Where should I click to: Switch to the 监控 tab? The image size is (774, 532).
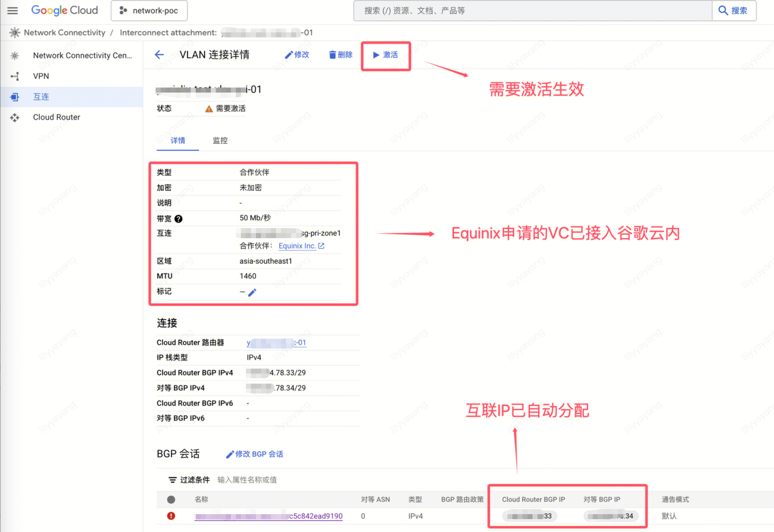(x=220, y=140)
